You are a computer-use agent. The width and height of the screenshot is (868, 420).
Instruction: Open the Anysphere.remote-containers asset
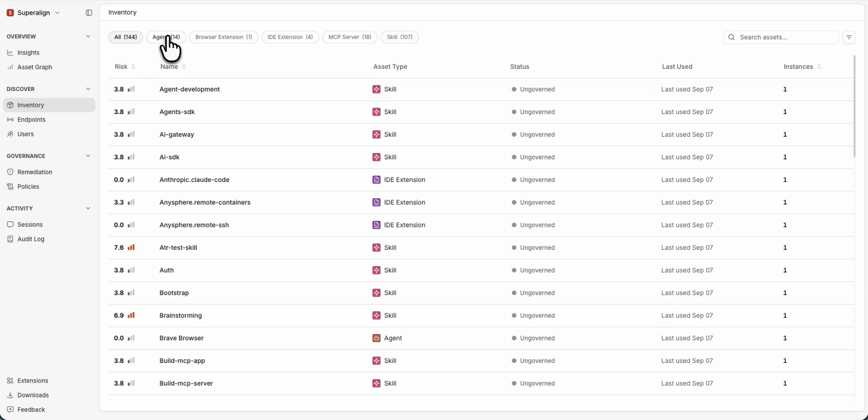(481, 203)
